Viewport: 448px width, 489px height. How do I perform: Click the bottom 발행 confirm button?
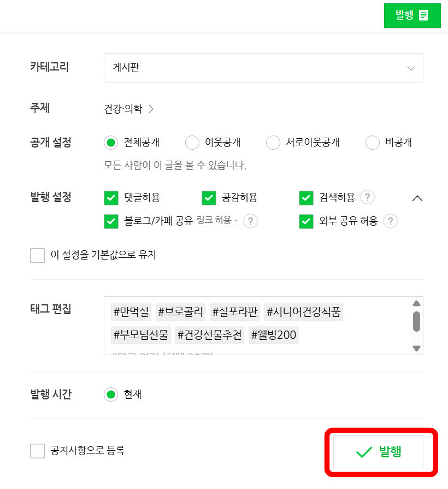(379, 452)
